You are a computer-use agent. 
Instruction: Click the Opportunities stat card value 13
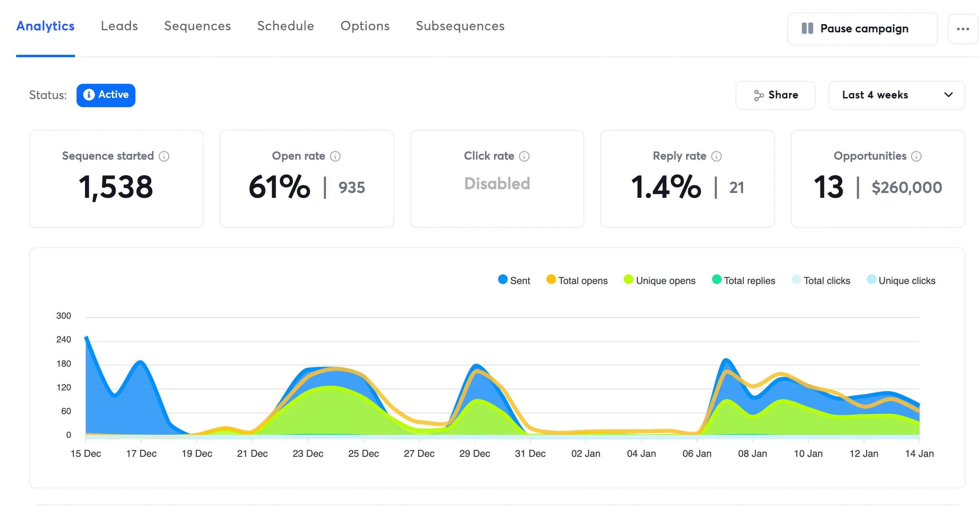pyautogui.click(x=828, y=187)
